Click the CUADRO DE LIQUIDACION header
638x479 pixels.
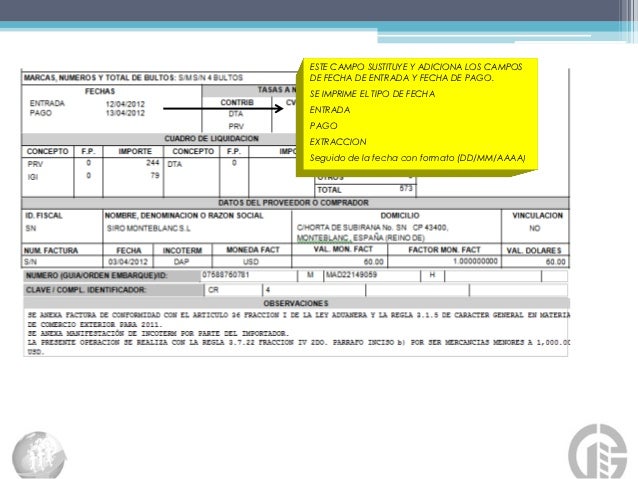click(x=211, y=138)
